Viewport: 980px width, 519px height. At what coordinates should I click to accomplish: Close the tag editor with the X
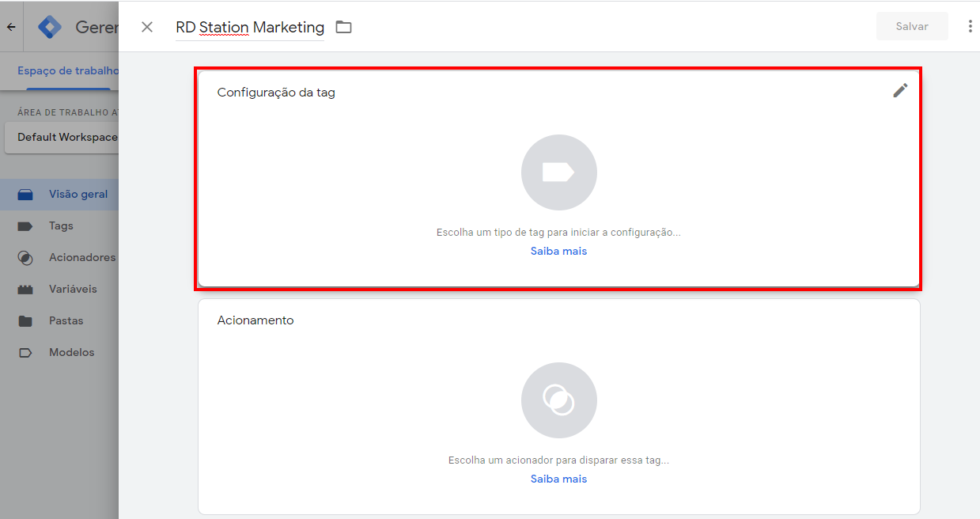click(x=146, y=26)
